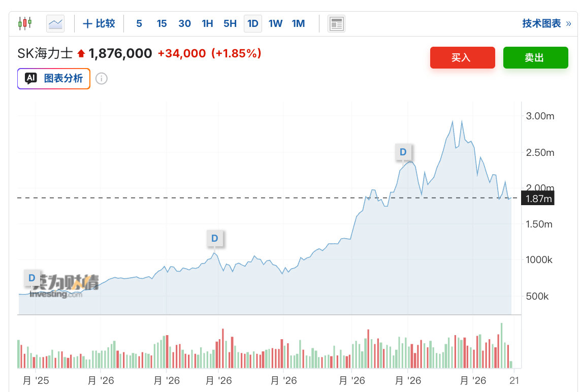This screenshot has width=580, height=392.
Task: Select the 15 minute interval
Action: coord(162,24)
